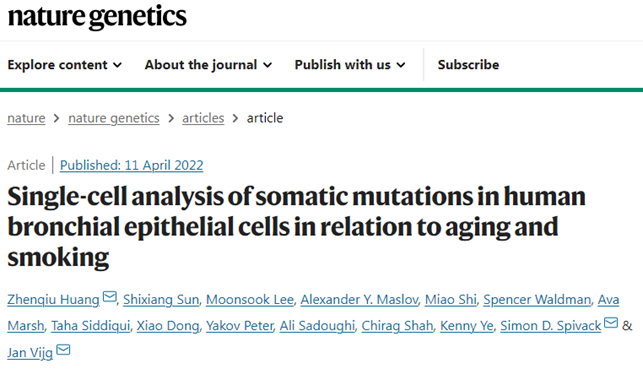Screen dimensions: 643x369
Task: View author Xiao Dong details
Action: [x=168, y=326]
